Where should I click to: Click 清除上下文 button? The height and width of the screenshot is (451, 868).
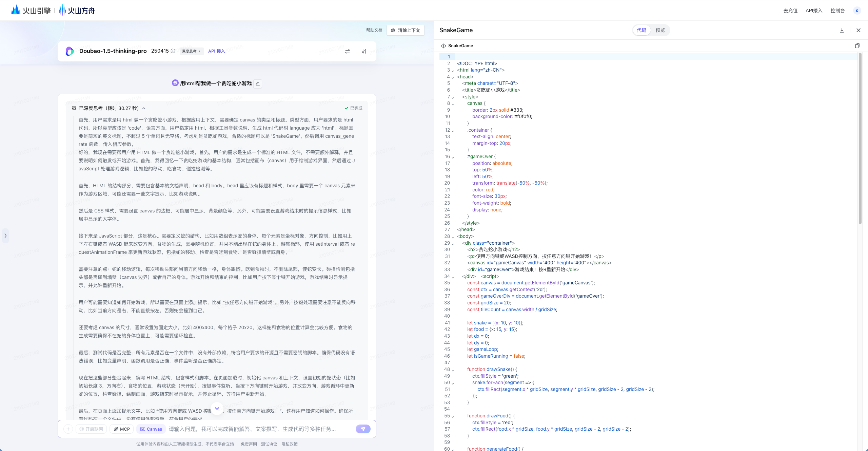click(406, 30)
